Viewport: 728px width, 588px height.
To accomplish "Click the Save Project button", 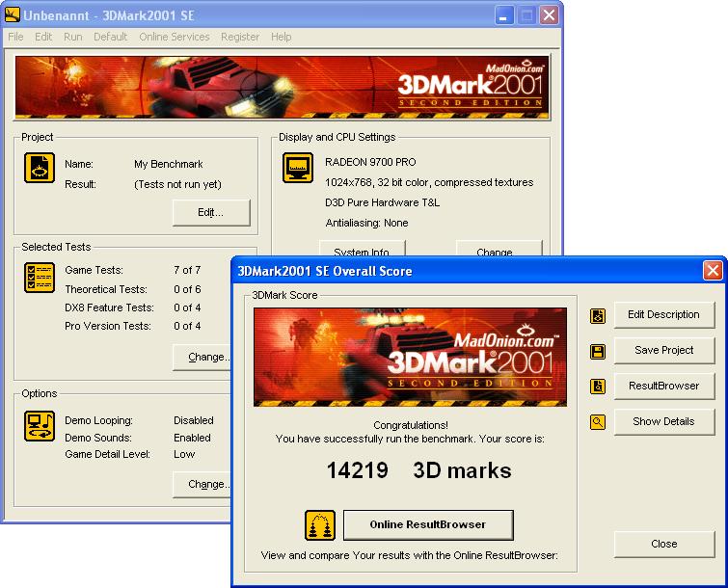I will [x=664, y=350].
